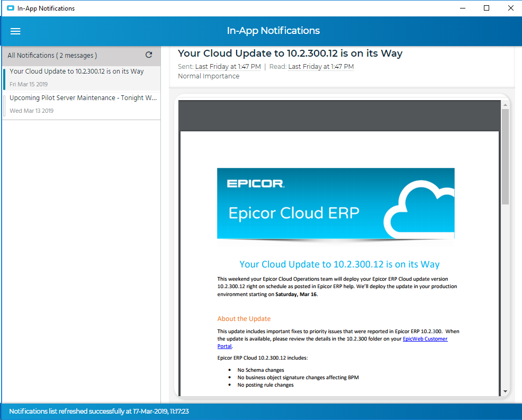Toggle read marker bar on Cloud Update notification
This screenshot has width=522, height=420.
(4, 78)
